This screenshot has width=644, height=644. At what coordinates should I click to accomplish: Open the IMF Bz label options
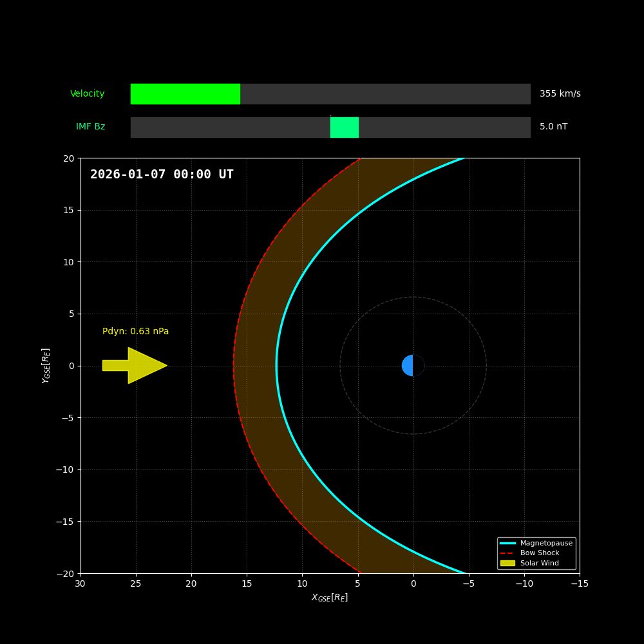coord(90,127)
